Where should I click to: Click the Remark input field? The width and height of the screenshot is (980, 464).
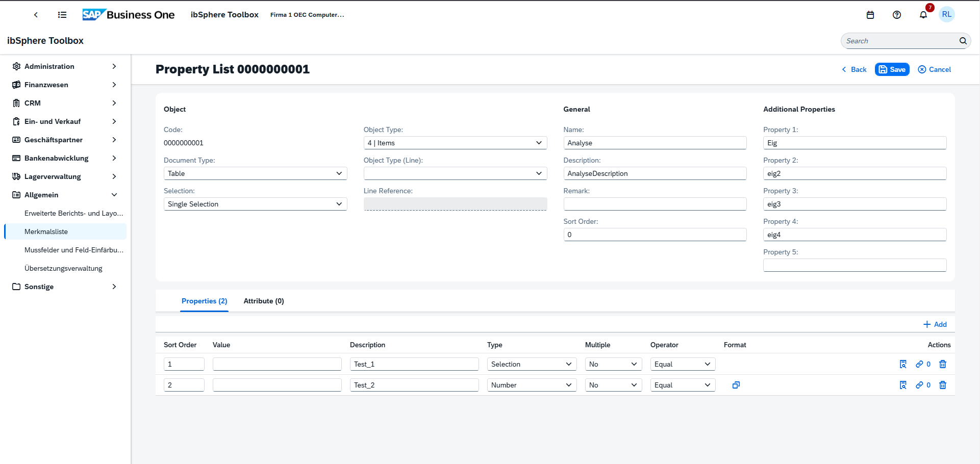[655, 204]
